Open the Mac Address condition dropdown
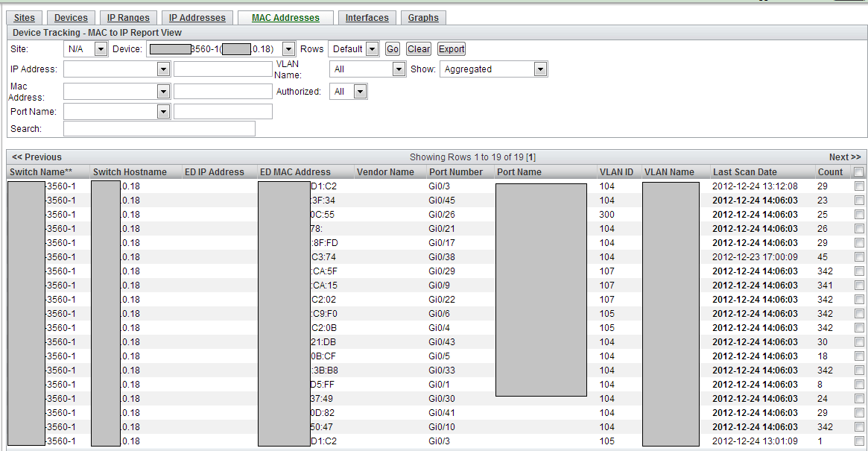 tap(162, 91)
